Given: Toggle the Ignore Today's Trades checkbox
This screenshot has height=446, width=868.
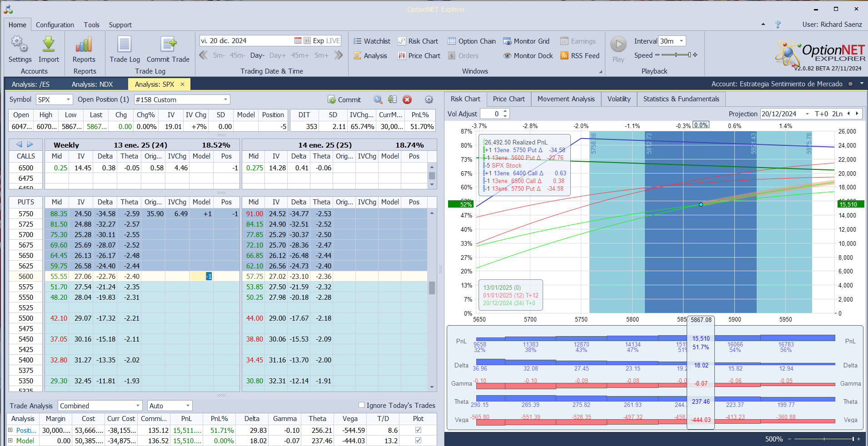Looking at the screenshot, I should 362,405.
